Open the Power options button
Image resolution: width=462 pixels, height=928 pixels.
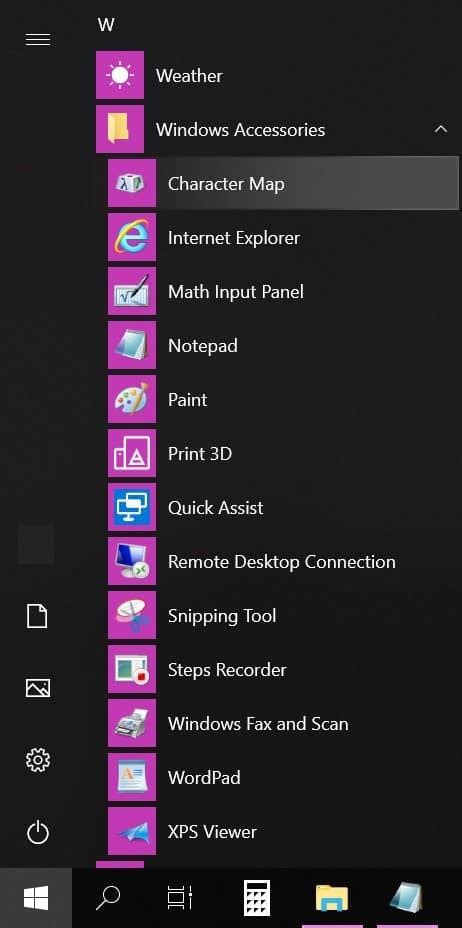(x=38, y=833)
